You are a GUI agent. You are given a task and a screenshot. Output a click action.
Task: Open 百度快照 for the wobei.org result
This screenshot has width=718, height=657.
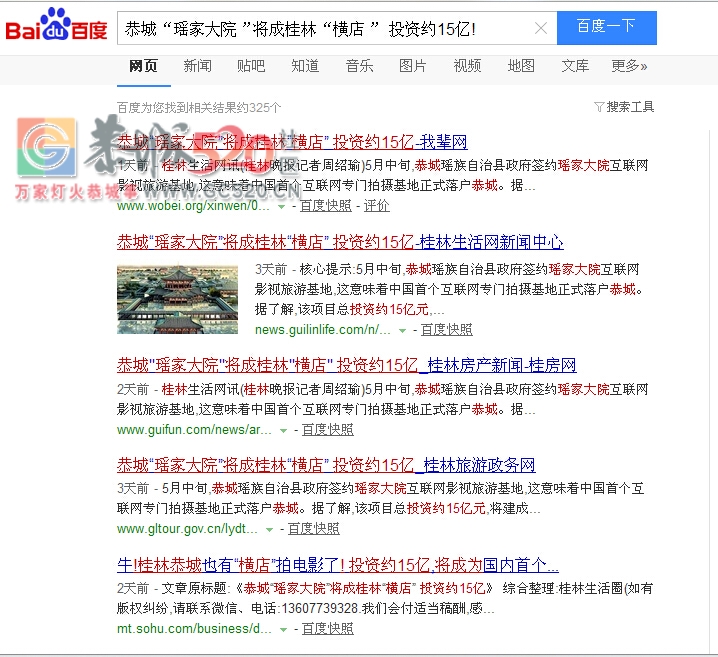click(x=326, y=206)
